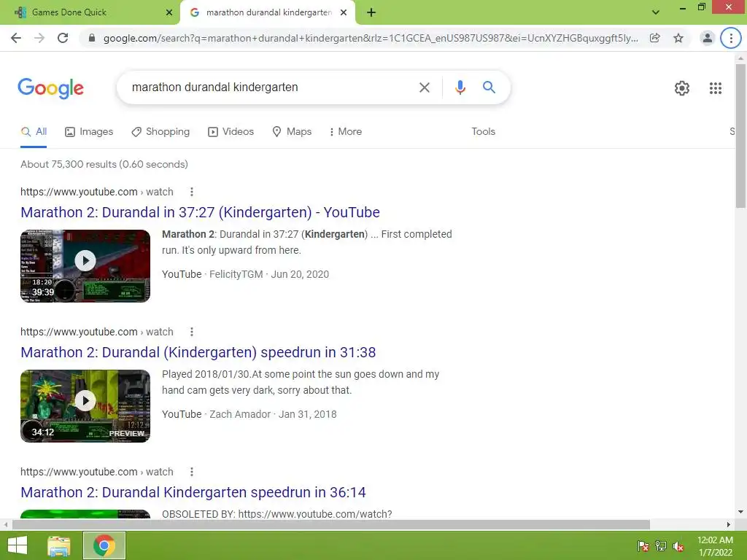Click the vertical scrollbar thumb

(x=740, y=135)
